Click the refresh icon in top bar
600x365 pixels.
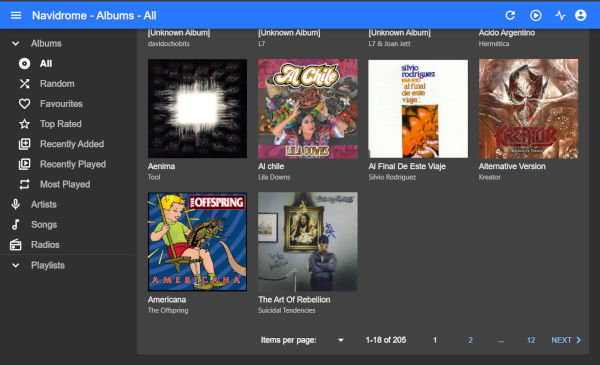click(510, 15)
